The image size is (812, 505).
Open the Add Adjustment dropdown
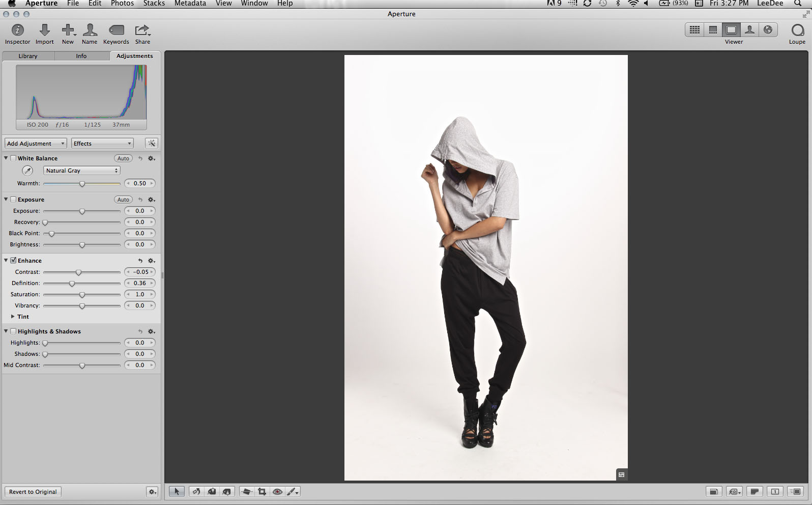[x=36, y=144]
